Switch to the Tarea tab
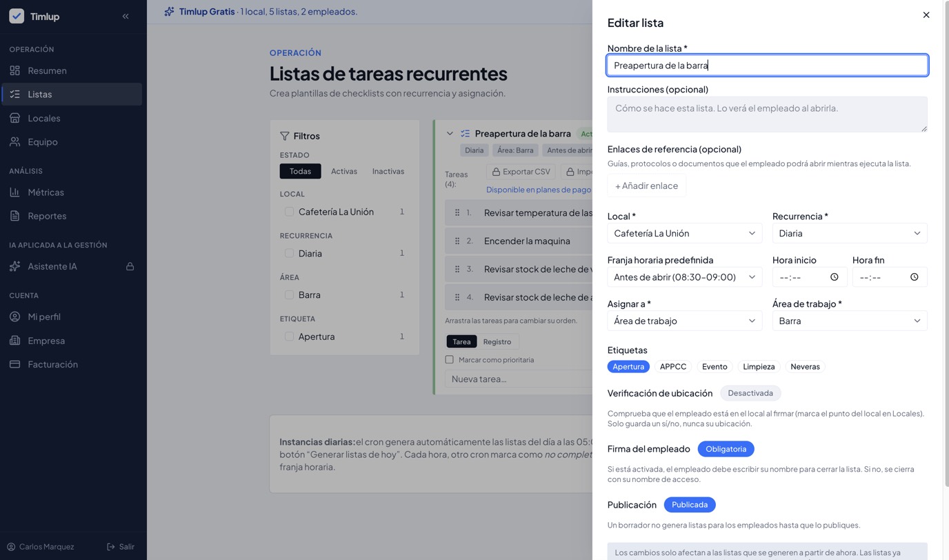 tap(461, 341)
